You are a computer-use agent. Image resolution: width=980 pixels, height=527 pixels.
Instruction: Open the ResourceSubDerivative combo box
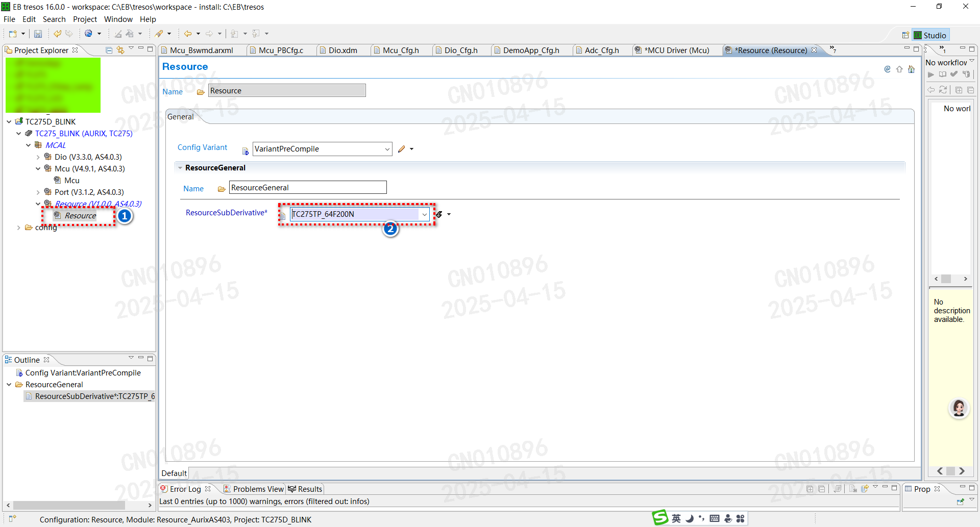(x=424, y=214)
